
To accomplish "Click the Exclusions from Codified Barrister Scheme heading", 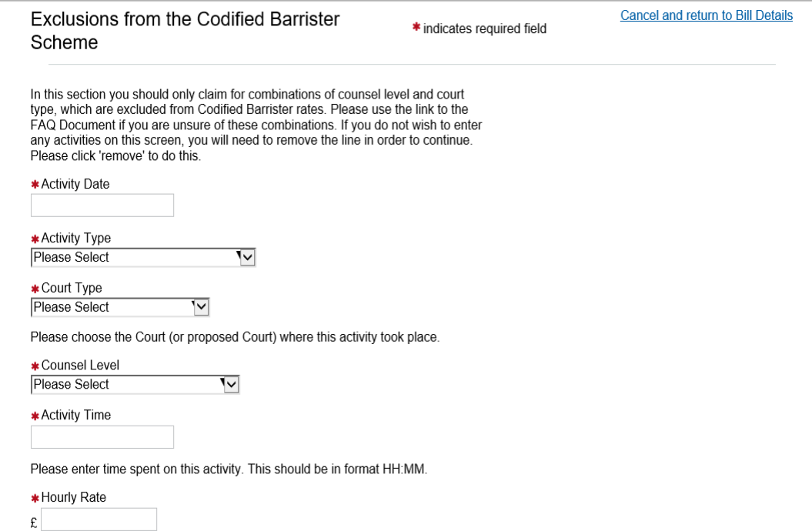I will pyautogui.click(x=185, y=31).
